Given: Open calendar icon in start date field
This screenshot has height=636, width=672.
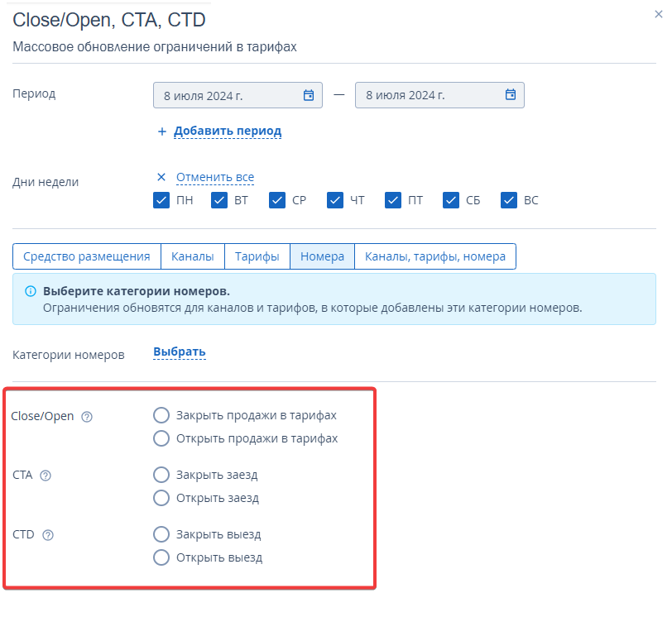Looking at the screenshot, I should point(309,95).
